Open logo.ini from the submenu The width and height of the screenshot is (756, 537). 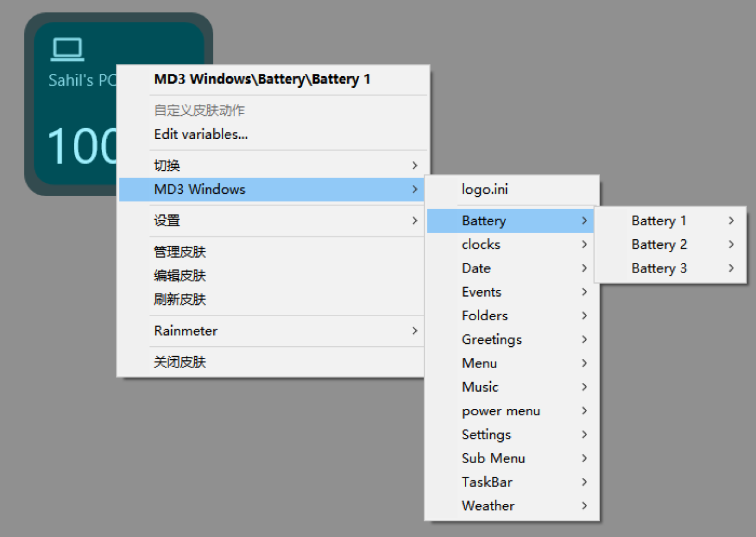pos(484,189)
